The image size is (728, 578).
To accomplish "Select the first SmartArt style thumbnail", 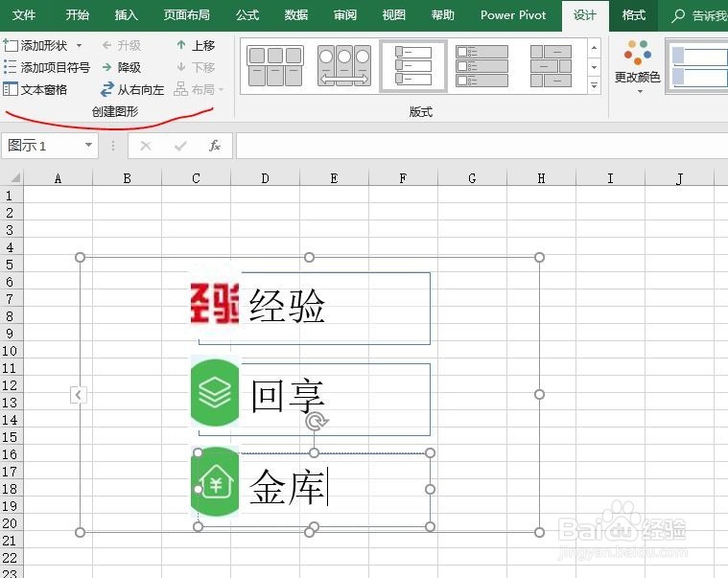I will [698, 66].
